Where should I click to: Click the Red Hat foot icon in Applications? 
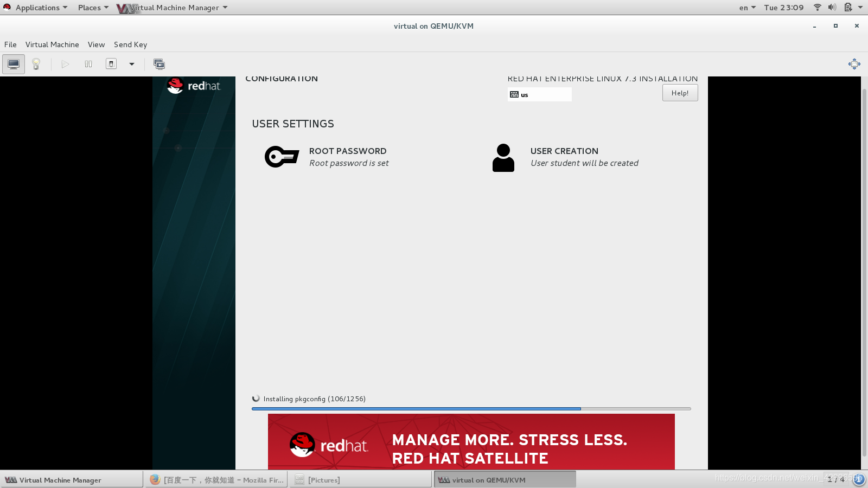(7, 7)
